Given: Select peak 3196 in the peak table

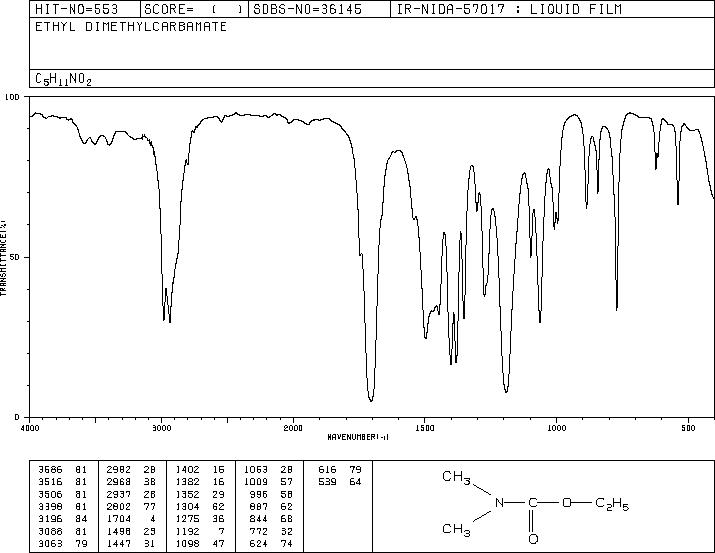Looking at the screenshot, I should tap(62, 519).
